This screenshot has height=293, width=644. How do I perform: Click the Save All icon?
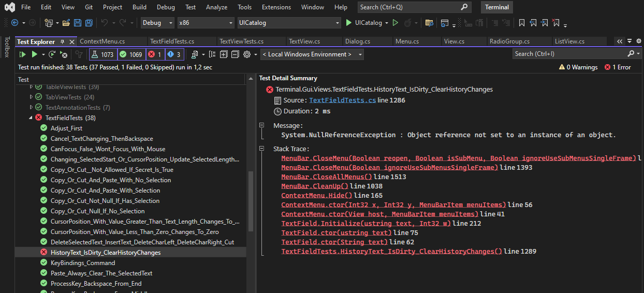89,23
